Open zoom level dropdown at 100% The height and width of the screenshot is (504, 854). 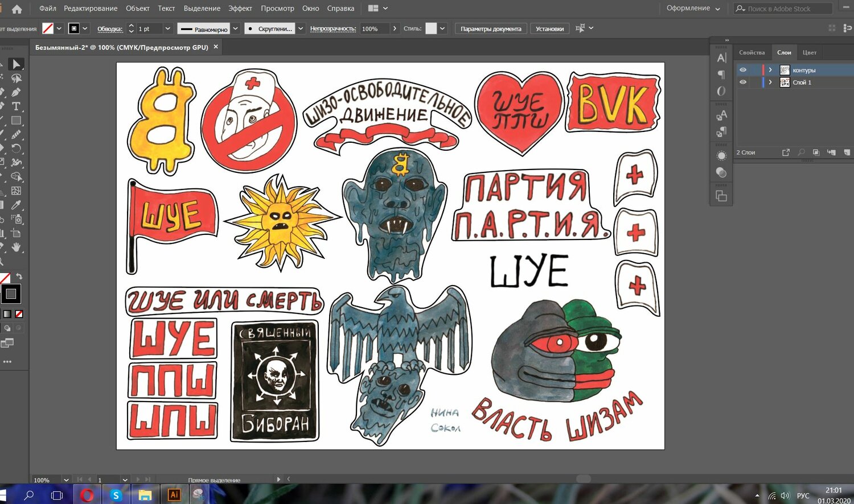click(66, 480)
